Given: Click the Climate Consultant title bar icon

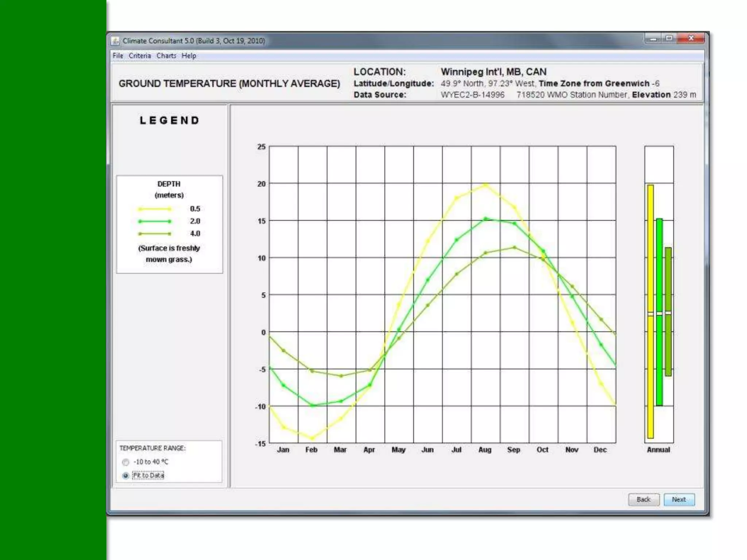Looking at the screenshot, I should pyautogui.click(x=116, y=41).
